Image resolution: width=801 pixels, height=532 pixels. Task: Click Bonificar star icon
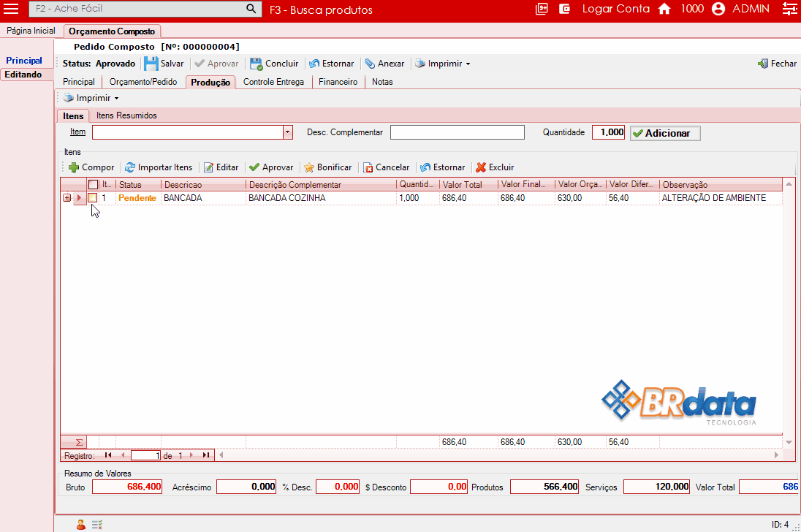click(309, 167)
